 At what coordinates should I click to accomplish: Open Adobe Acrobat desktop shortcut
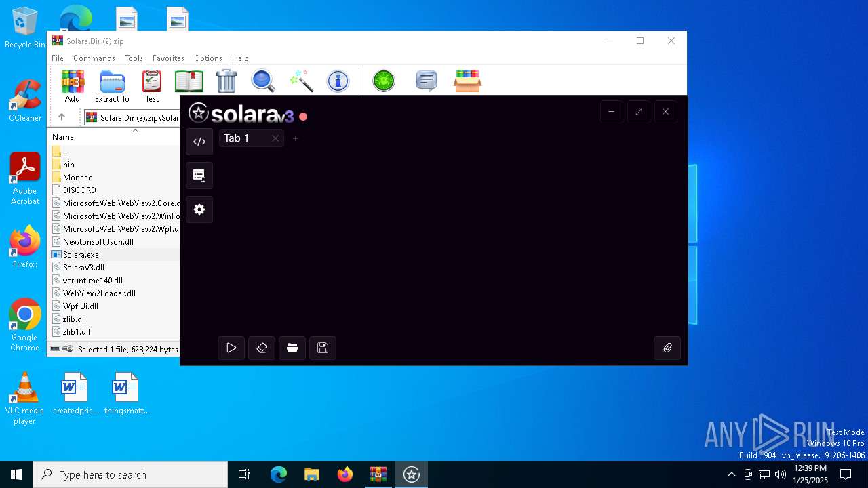pos(25,179)
